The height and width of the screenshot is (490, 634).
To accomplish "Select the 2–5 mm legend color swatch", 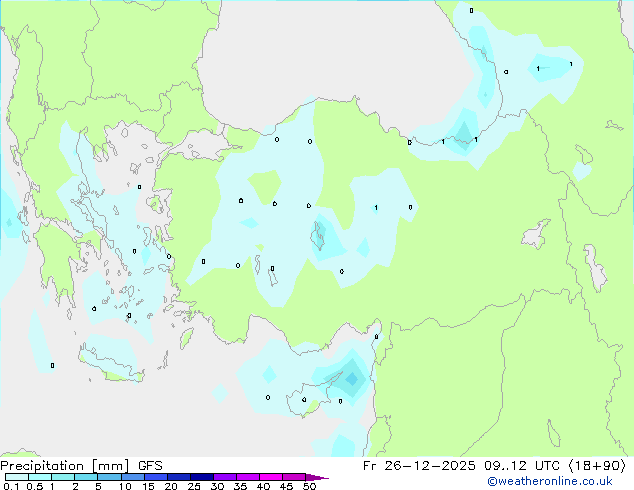I will tap(86, 477).
